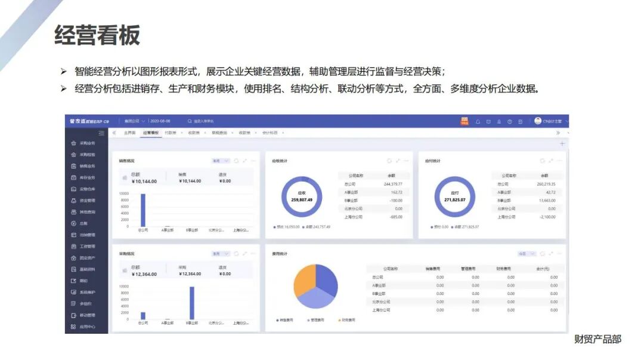Image resolution: width=644 pixels, height=363 pixels.
Task: Toggle the 财务费用 legend item
Action: coord(347,320)
